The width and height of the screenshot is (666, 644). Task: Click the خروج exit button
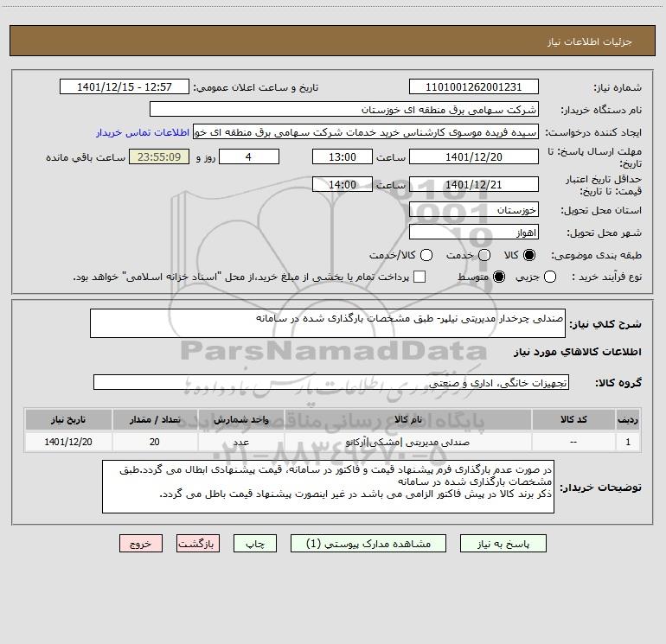[141, 544]
